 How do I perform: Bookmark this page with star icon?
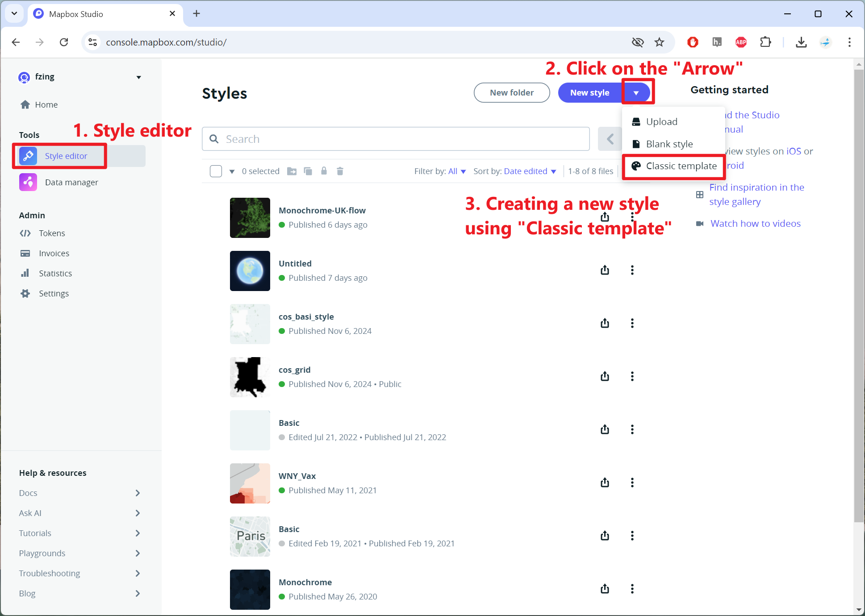pos(659,42)
